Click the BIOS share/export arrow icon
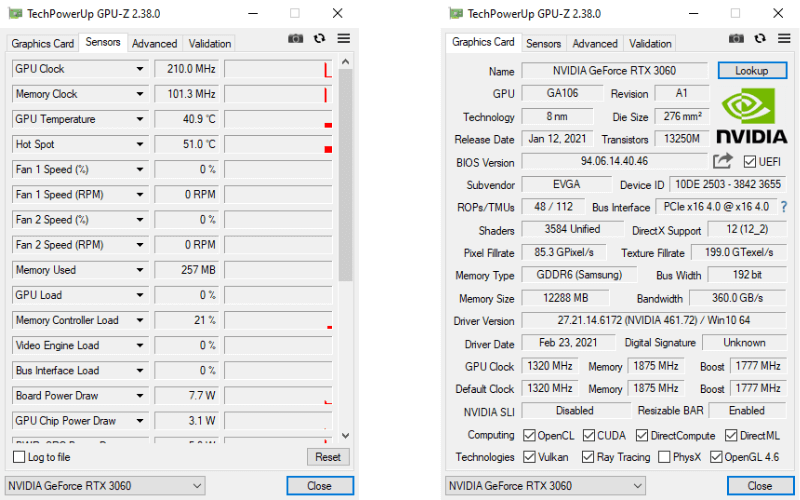800x500 pixels. (722, 161)
